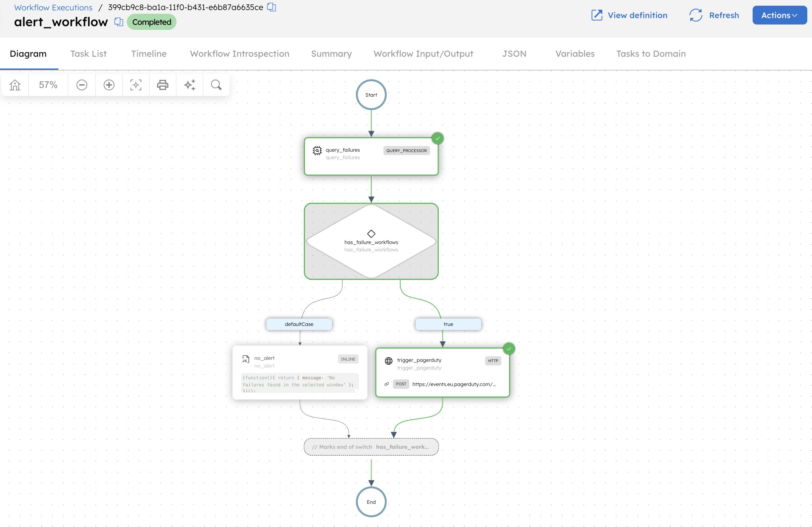Select the query_failures task node
The image size is (812, 527).
click(371, 156)
